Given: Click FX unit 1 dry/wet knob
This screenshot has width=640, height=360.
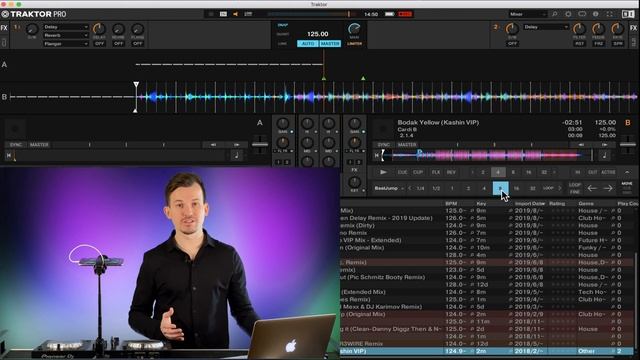Looking at the screenshot, I should 32,29.
